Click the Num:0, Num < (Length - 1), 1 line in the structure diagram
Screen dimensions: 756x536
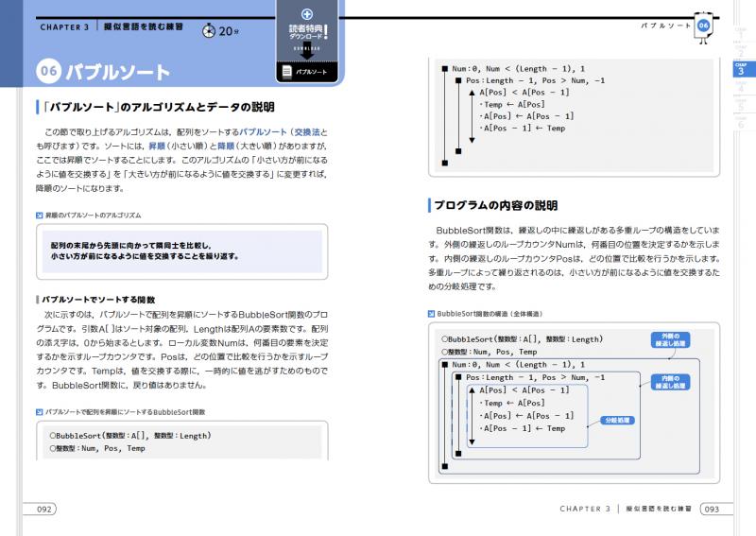[518, 365]
